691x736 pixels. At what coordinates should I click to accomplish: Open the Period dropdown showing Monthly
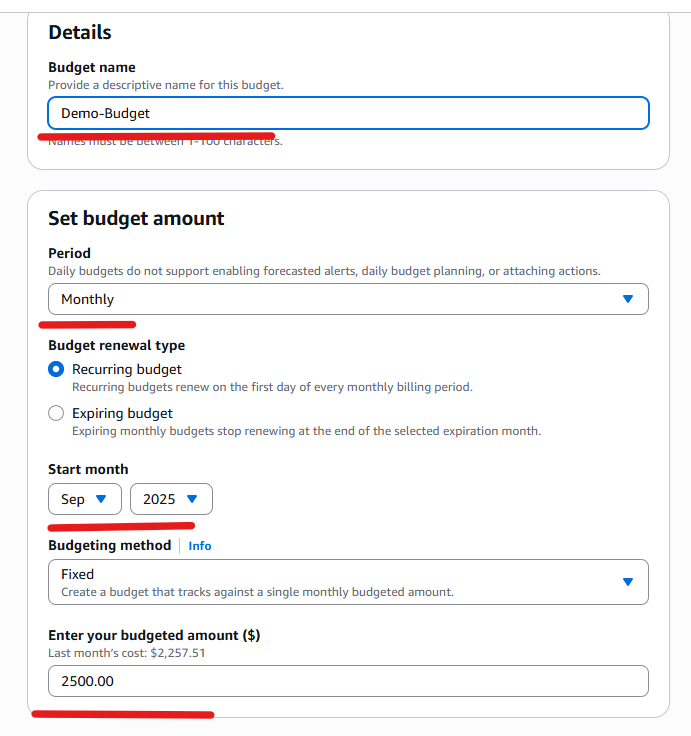tap(348, 299)
